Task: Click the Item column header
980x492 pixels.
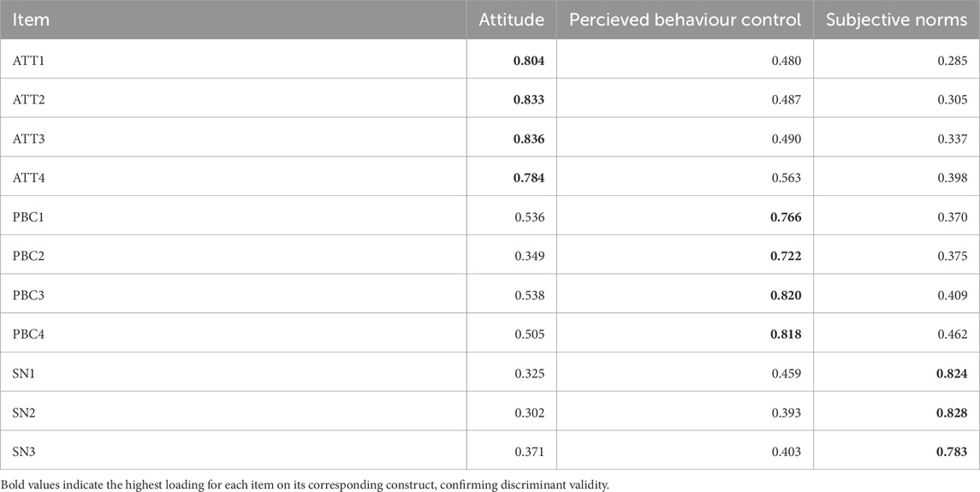Action: coord(32,20)
